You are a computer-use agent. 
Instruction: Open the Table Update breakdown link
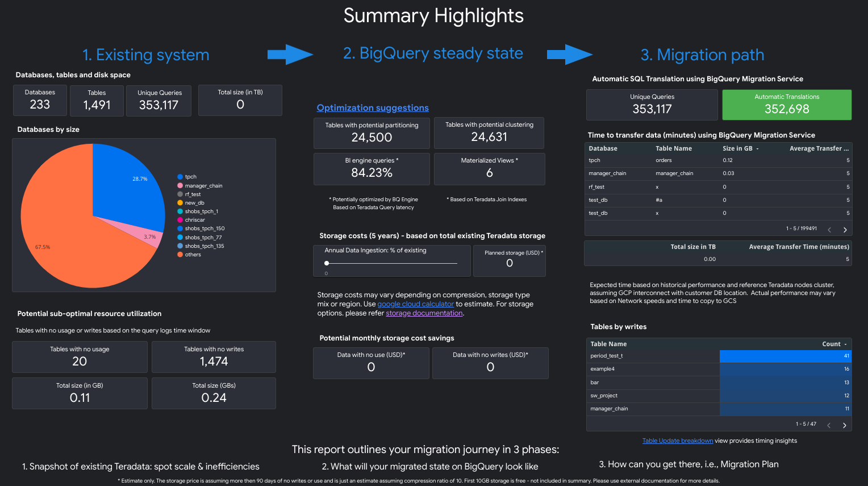677,441
